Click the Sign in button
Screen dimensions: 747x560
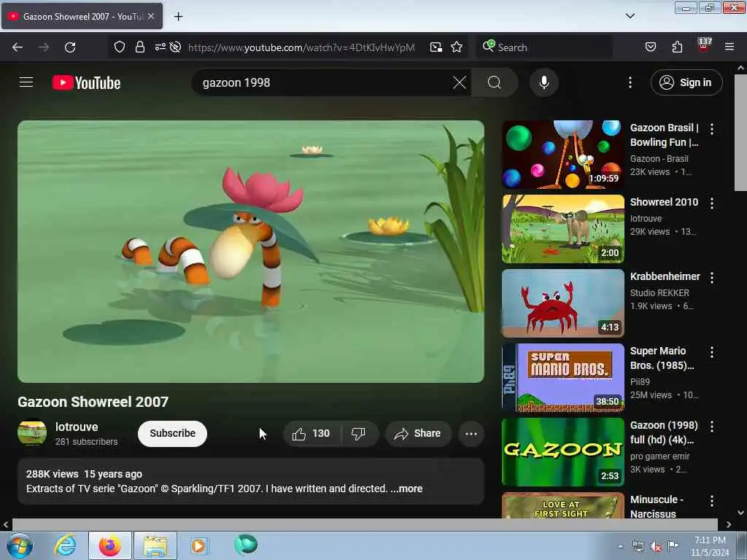pos(686,83)
